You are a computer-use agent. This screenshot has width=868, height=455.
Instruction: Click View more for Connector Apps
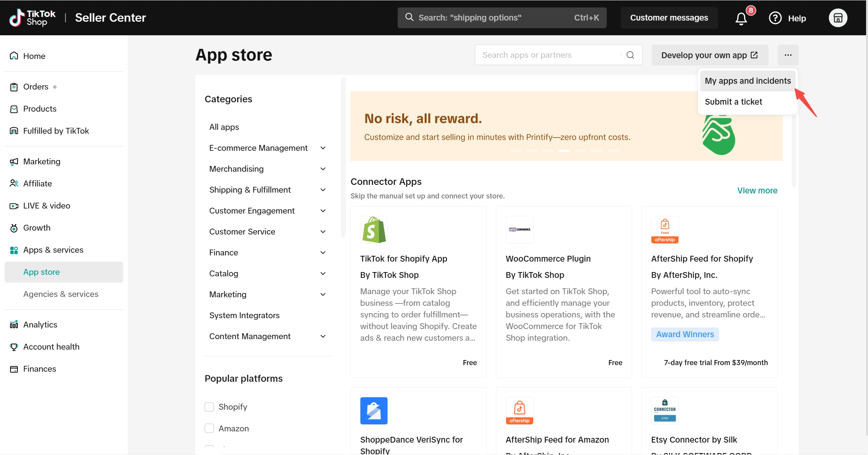(757, 191)
